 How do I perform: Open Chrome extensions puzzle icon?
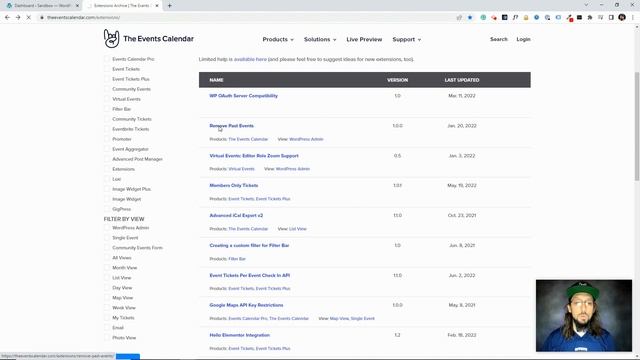coord(590,18)
